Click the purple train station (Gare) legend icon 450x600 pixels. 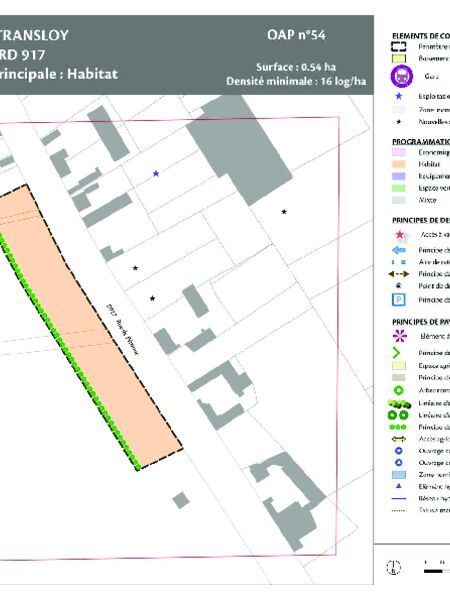[401, 76]
